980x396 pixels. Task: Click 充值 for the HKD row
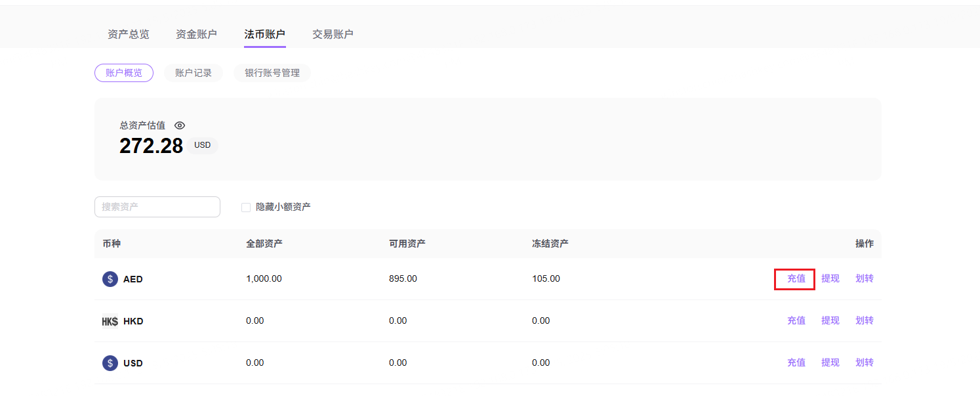796,320
